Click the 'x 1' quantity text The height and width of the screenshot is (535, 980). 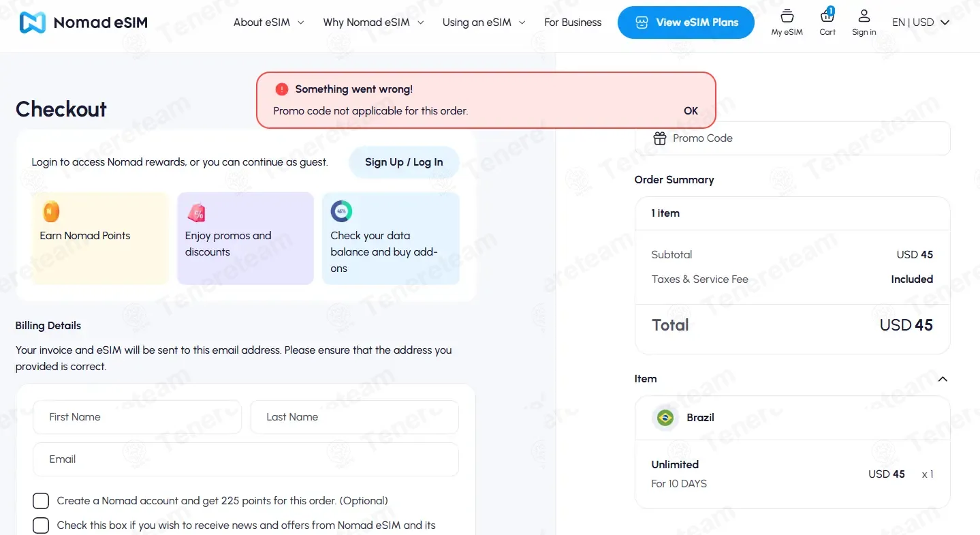coord(928,474)
